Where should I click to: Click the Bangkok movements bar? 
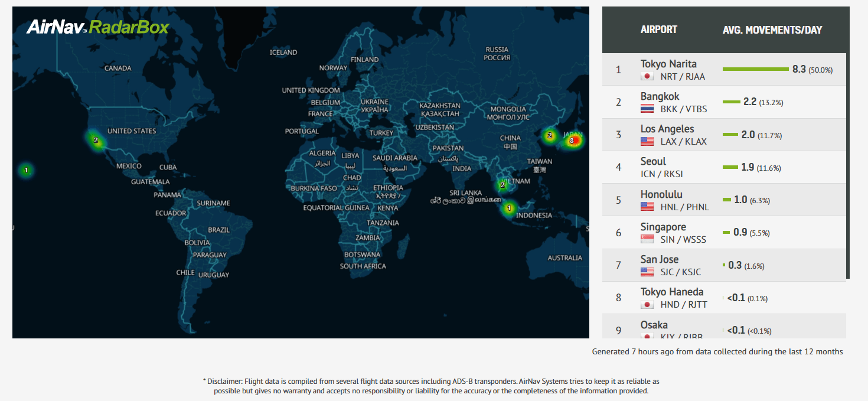(732, 102)
